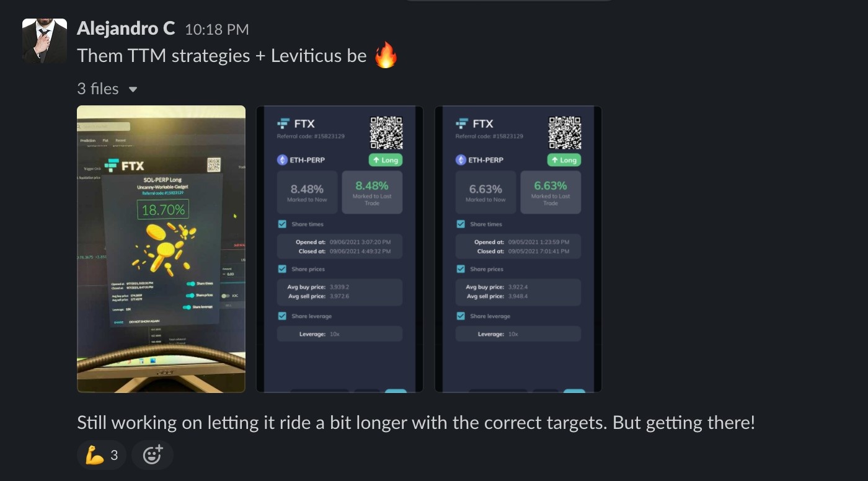Add a reaction with the smiley-plus icon

(x=153, y=456)
